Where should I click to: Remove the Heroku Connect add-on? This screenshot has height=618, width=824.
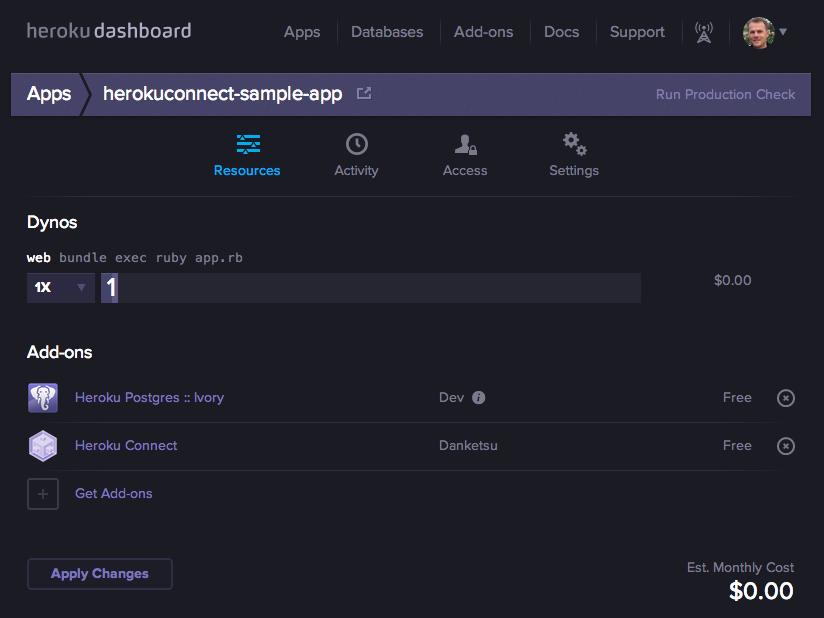[x=786, y=446]
